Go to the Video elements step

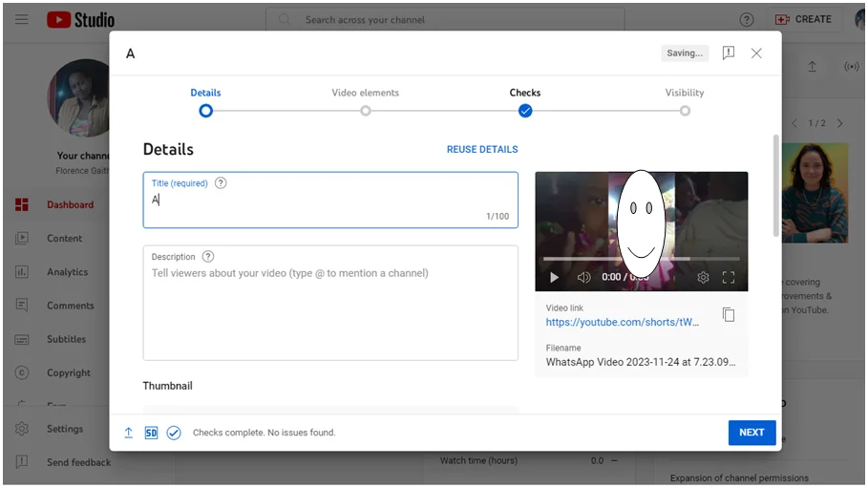[366, 111]
